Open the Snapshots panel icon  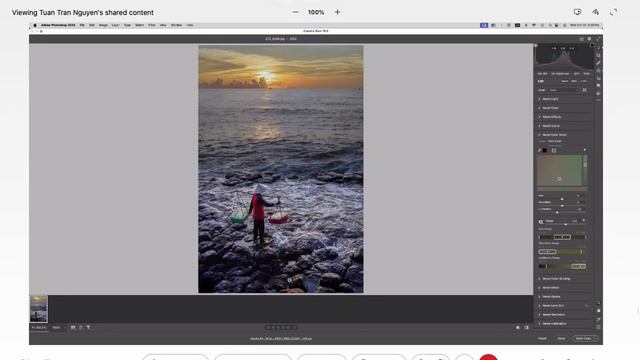point(598,86)
